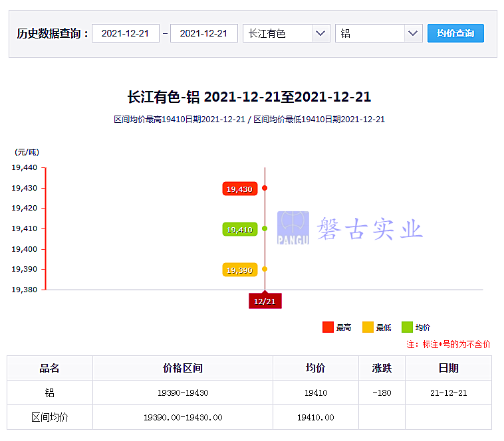Image resolution: width=504 pixels, height=441 pixels.
Task: Select the -180 change cell
Action: click(x=382, y=393)
